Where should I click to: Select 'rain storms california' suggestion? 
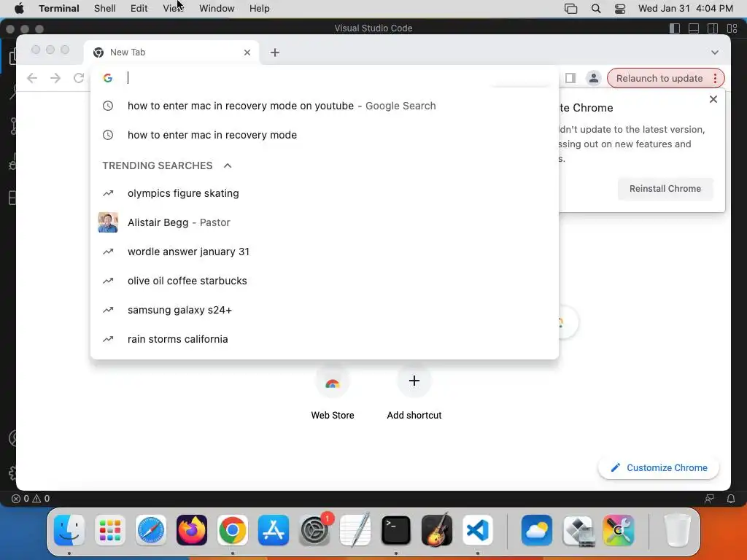pos(325,339)
